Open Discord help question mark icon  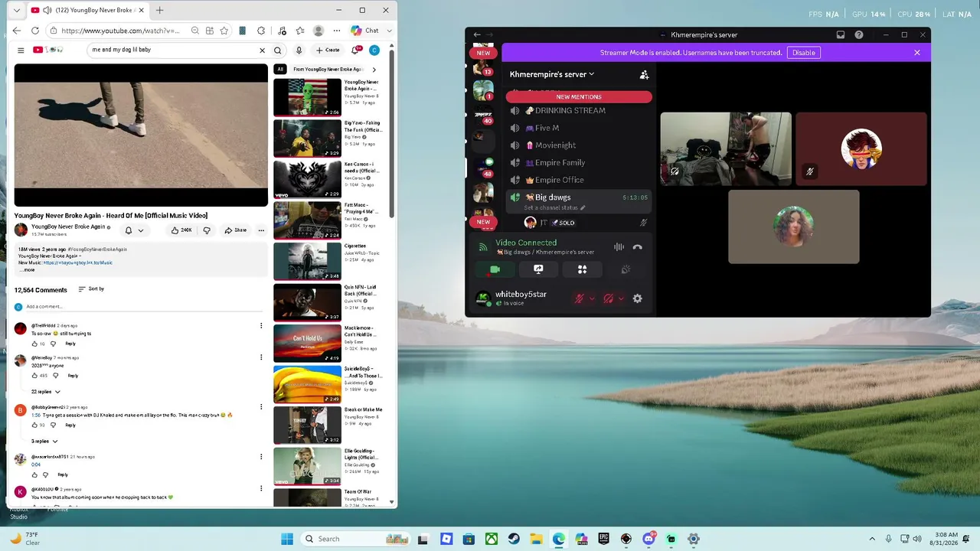tap(859, 34)
